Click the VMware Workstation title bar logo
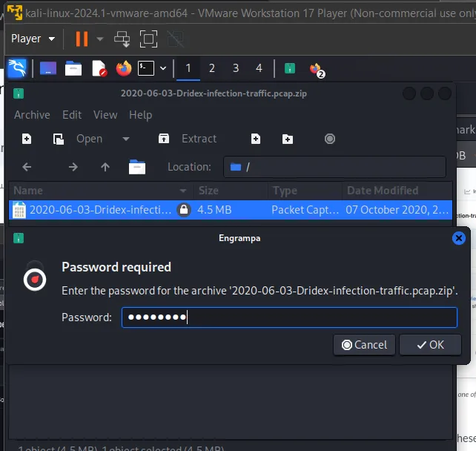Viewport: 476px width, 451px height. (15, 12)
